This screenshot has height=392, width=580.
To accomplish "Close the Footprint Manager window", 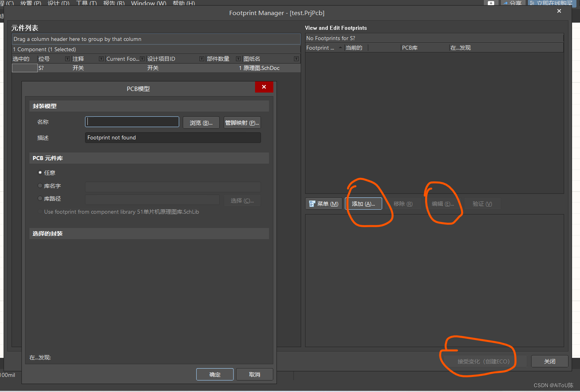I will pos(559,11).
